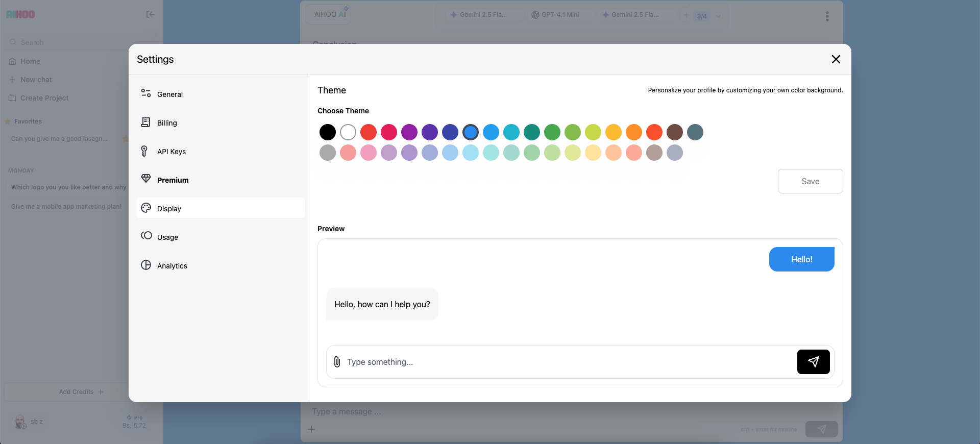Open the Premium settings section

click(x=173, y=180)
